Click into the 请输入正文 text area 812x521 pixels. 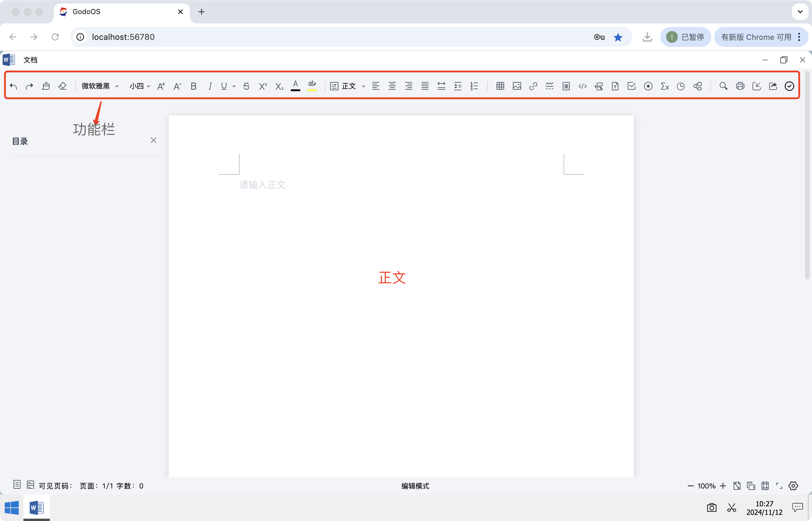[x=262, y=185]
